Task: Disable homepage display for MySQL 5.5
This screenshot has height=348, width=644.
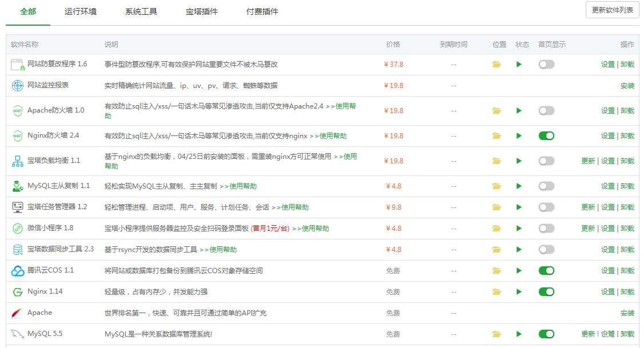Action: pos(546,334)
